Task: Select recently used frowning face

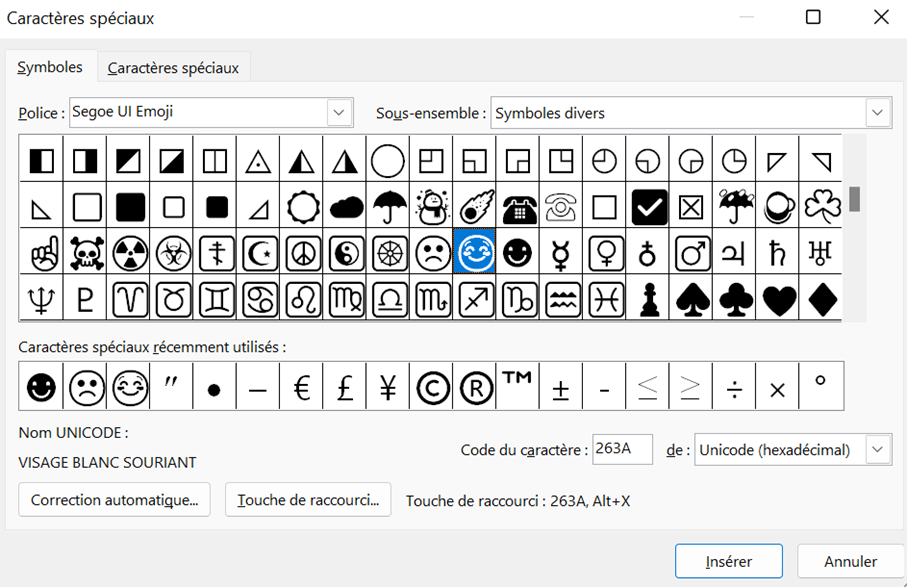Action: coord(86,386)
